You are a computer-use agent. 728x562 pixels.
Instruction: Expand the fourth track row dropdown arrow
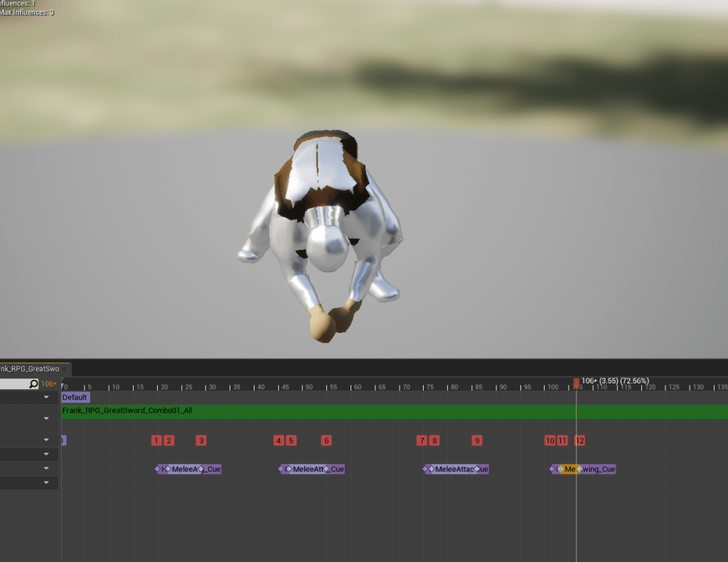tap(46, 455)
